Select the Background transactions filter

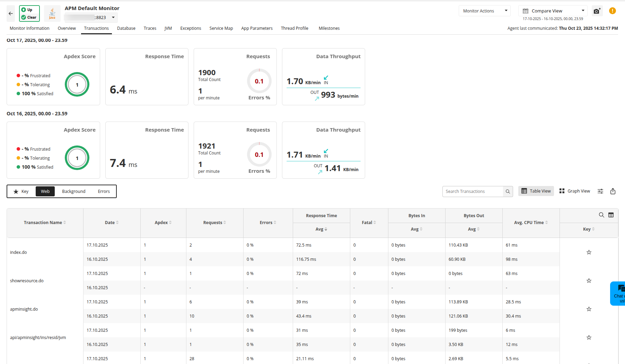(x=73, y=192)
